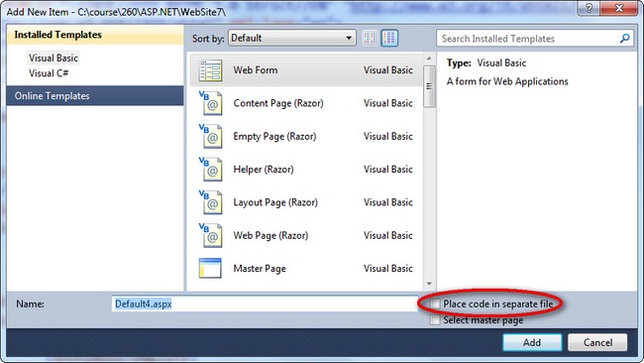Click the template list scroll-down arrow
644x363 pixels.
(429, 284)
